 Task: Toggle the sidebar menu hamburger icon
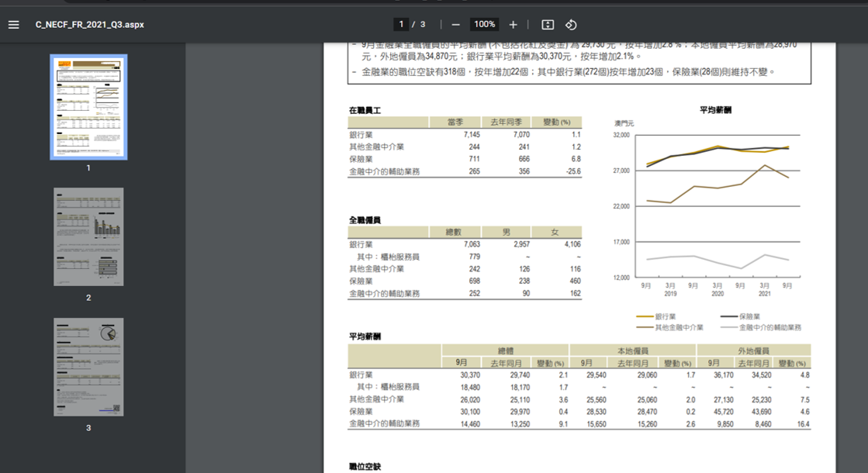[x=13, y=24]
